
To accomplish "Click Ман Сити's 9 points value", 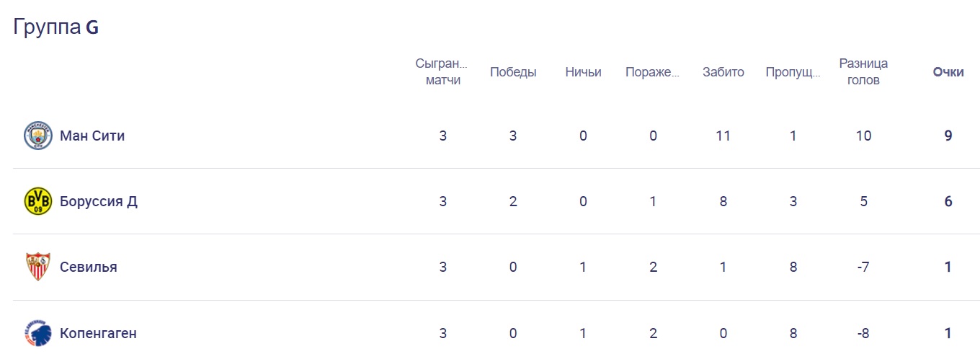I will point(948,136).
